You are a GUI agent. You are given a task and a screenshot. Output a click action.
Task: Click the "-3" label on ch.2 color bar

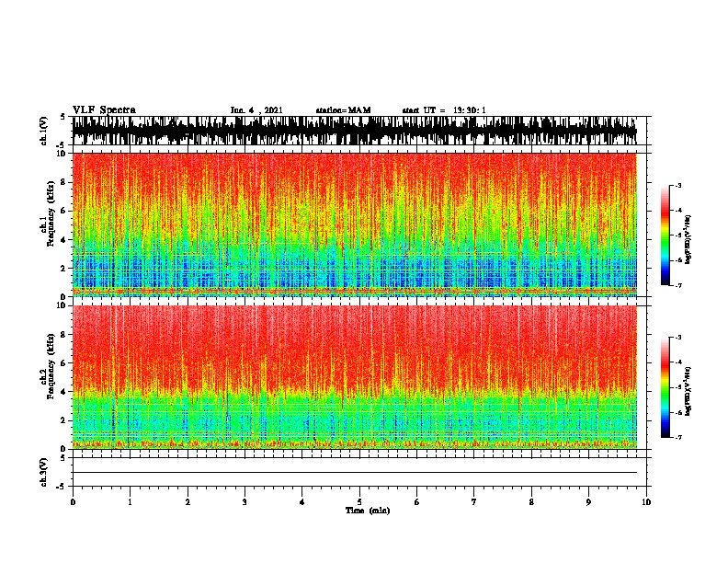pos(678,338)
